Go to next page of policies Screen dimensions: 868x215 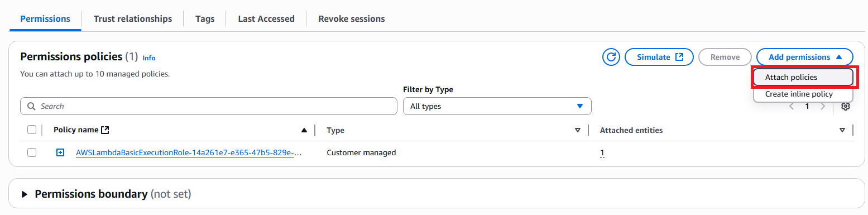[822, 106]
